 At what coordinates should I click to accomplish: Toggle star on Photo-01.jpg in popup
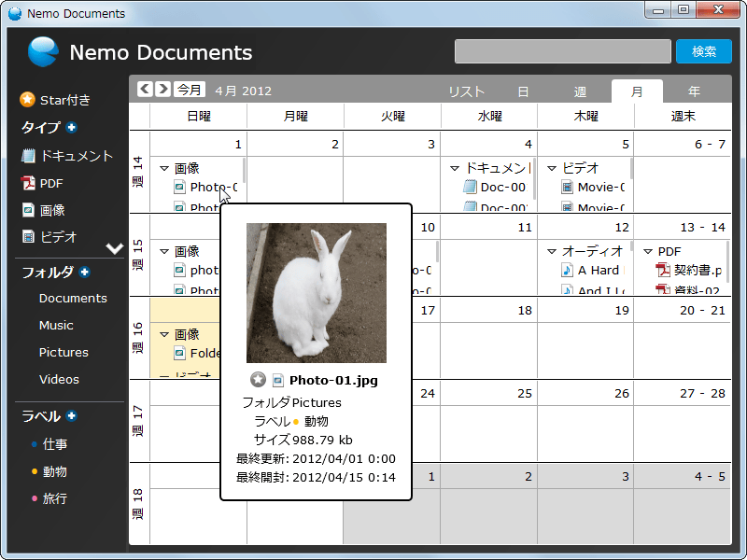pyautogui.click(x=258, y=380)
